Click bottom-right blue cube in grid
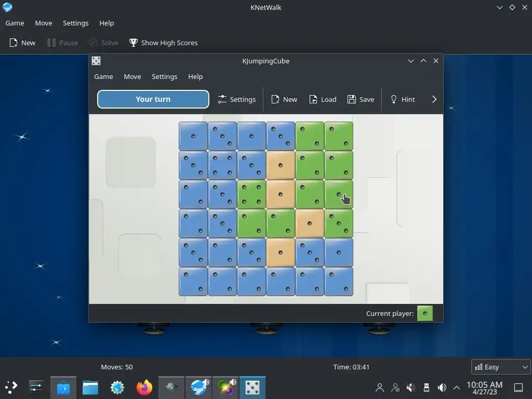 [x=339, y=282]
